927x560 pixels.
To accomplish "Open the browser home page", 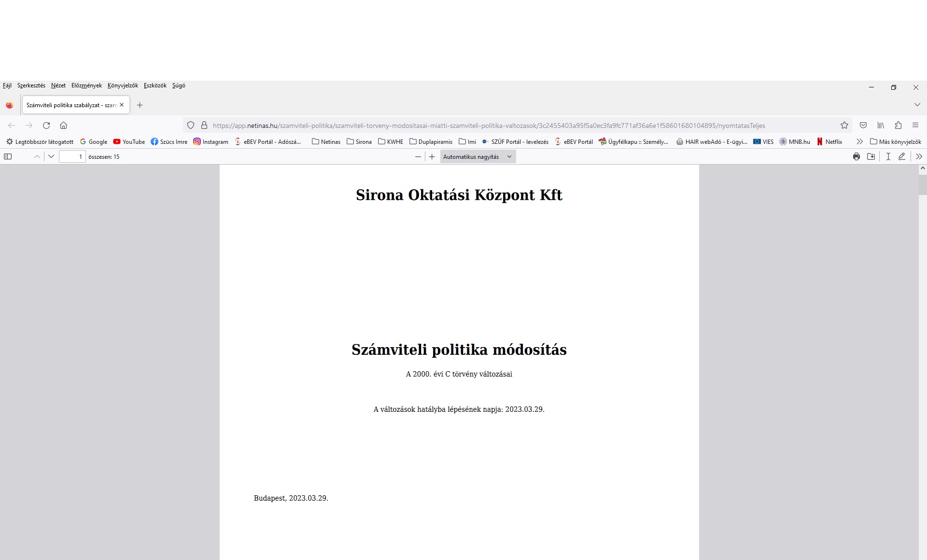I will 63,126.
